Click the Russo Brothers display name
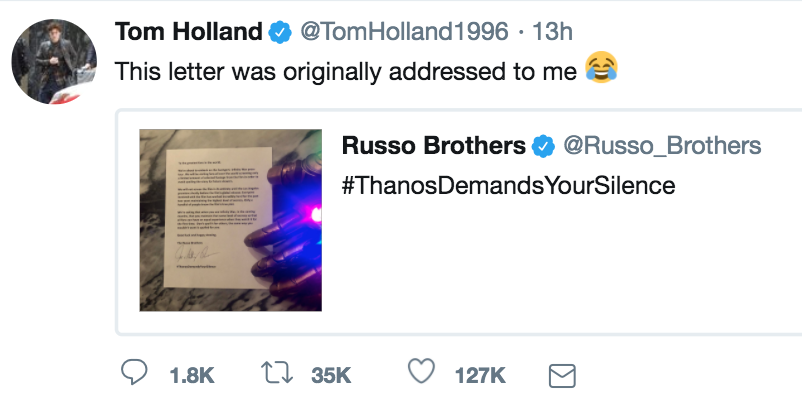Image resolution: width=802 pixels, height=402 pixels. 433,146
